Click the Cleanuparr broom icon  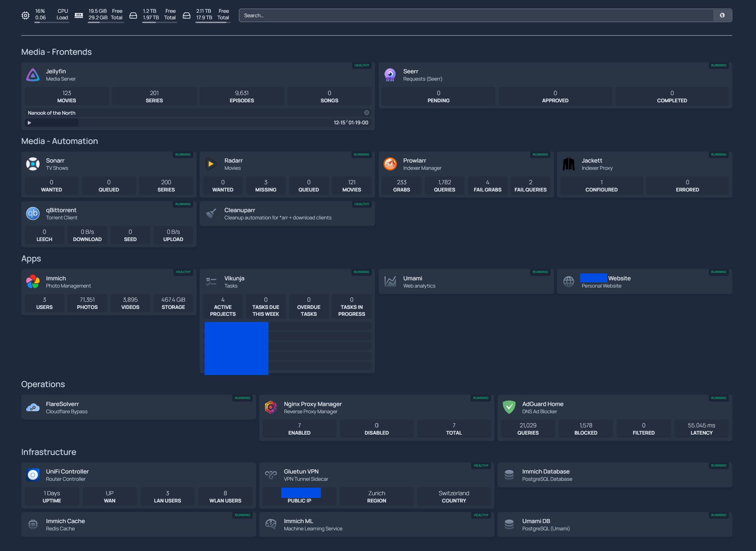point(211,214)
